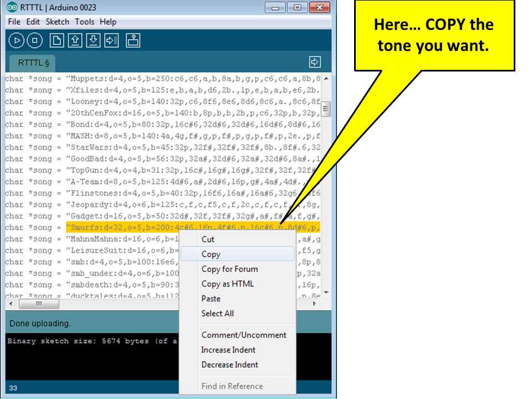Screen dimensions: 532x399
Task: Choose Cut from context menu
Action: tap(237, 239)
